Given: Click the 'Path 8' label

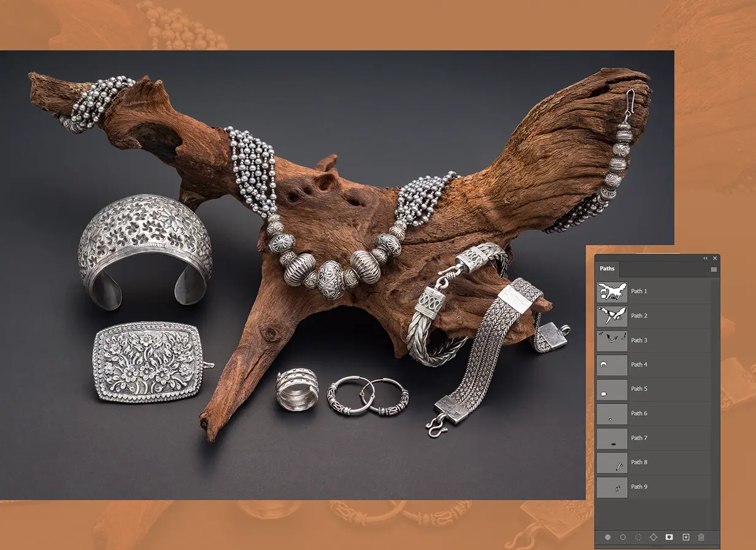Looking at the screenshot, I should click(x=639, y=462).
